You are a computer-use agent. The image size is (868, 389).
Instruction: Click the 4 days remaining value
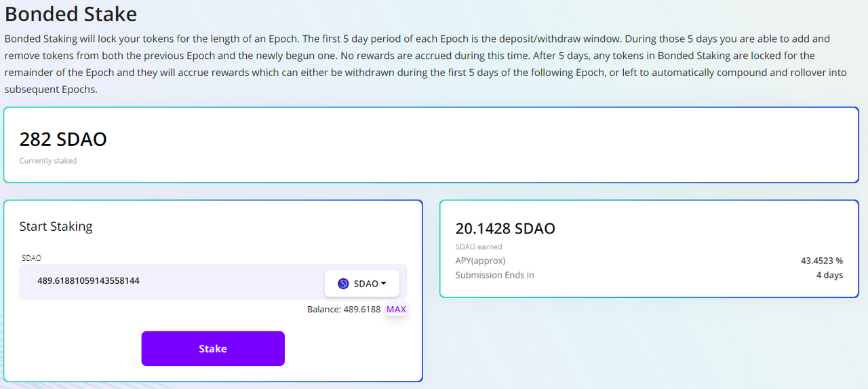(x=829, y=275)
